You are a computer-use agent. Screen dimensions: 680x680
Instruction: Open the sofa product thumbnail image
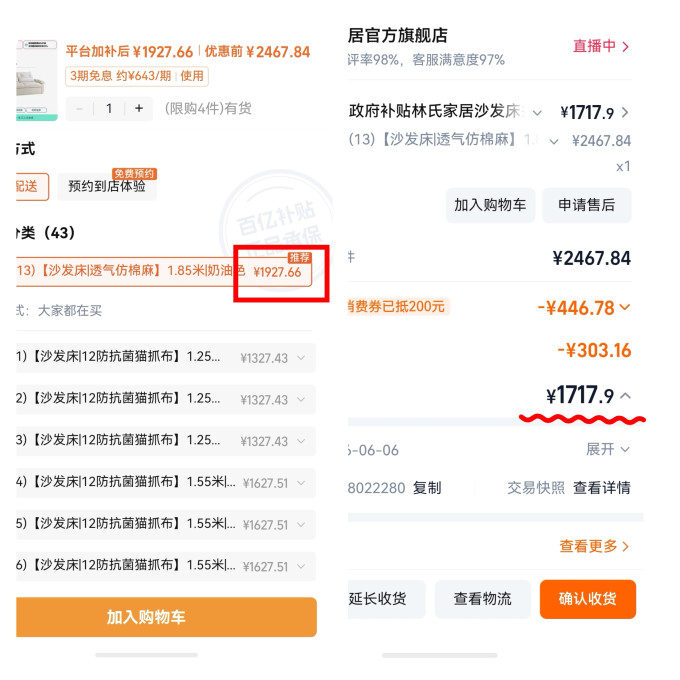point(36,80)
